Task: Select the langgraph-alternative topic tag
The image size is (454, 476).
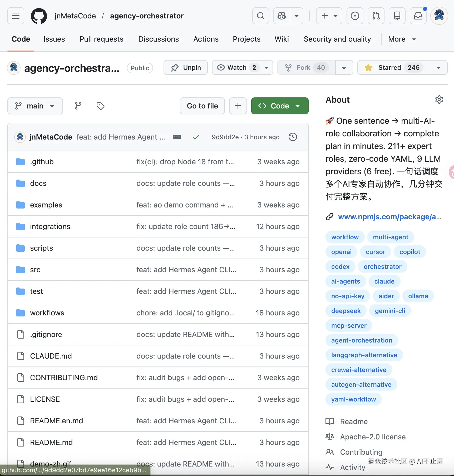Action: (364, 355)
